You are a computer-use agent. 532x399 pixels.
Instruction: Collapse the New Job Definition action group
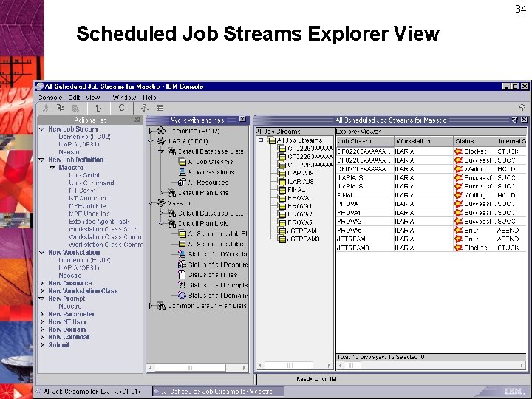[x=42, y=160]
